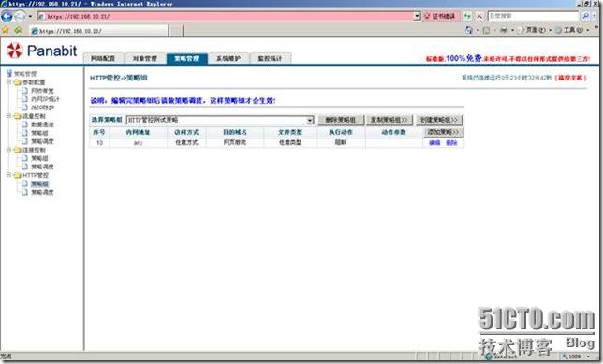Click the HTTP管控 folder icon
The height and width of the screenshot is (364, 603).
pyautogui.click(x=17, y=175)
